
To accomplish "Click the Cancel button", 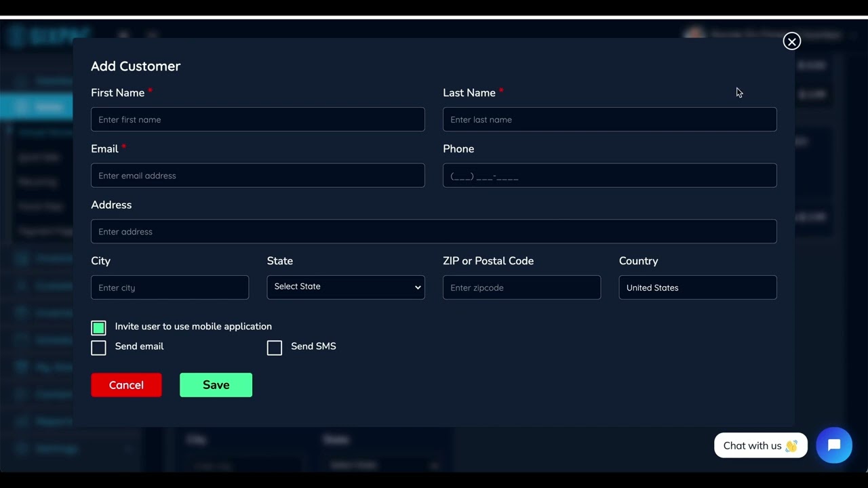I will click(x=126, y=385).
